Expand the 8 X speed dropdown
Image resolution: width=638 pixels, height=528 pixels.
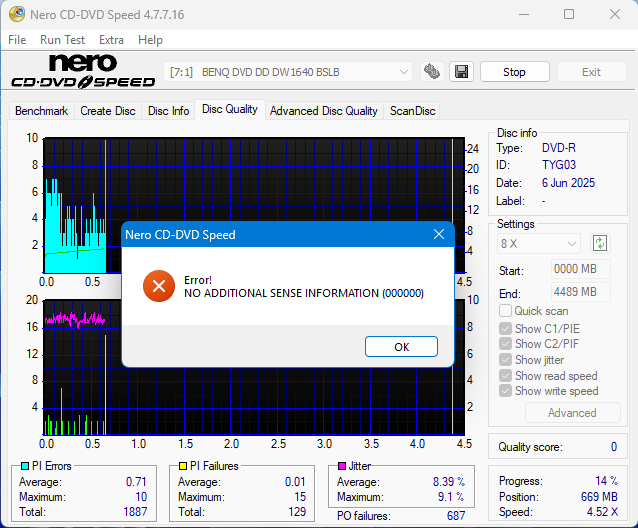[539, 243]
